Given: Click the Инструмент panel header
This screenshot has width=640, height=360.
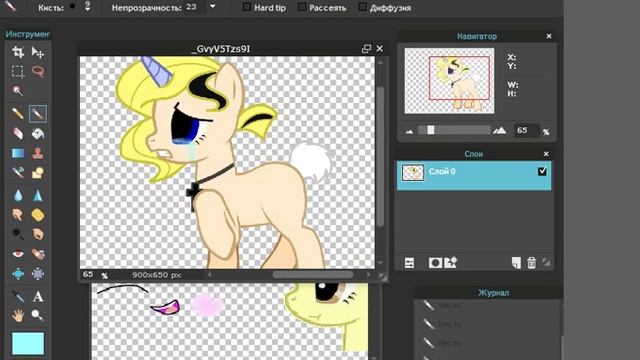Looking at the screenshot, I should click(x=28, y=34).
